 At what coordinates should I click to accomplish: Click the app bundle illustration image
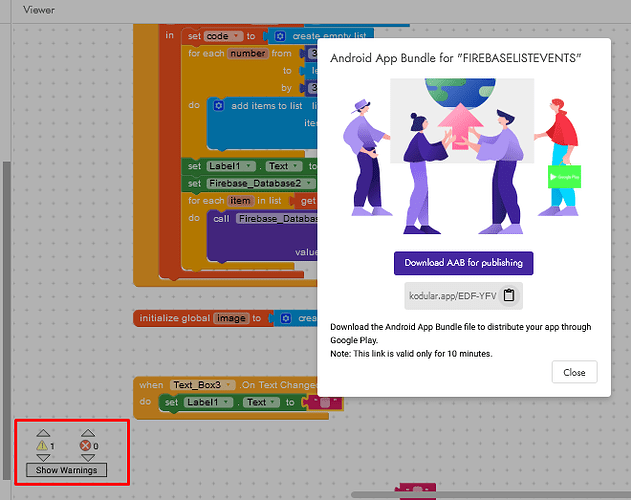point(462,156)
